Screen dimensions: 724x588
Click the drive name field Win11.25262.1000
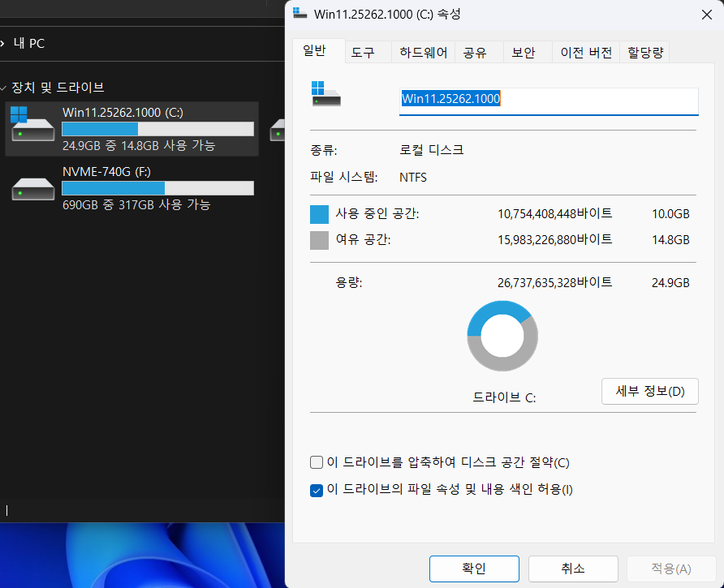click(x=549, y=101)
